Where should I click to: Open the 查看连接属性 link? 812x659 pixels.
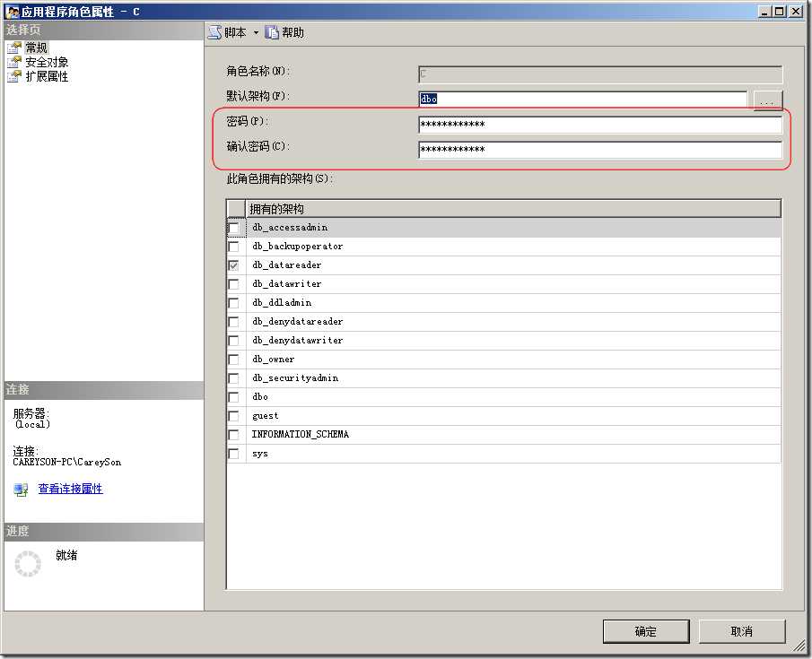70,489
